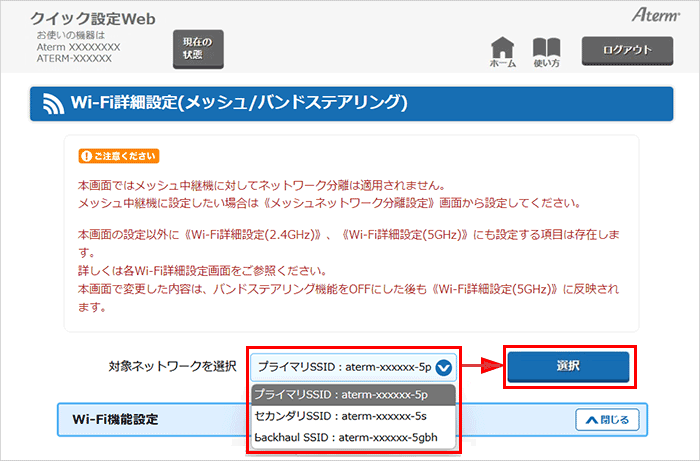Click the ATERM-XXXXXX device name text
This screenshot has height=461, width=700.
pos(74,59)
